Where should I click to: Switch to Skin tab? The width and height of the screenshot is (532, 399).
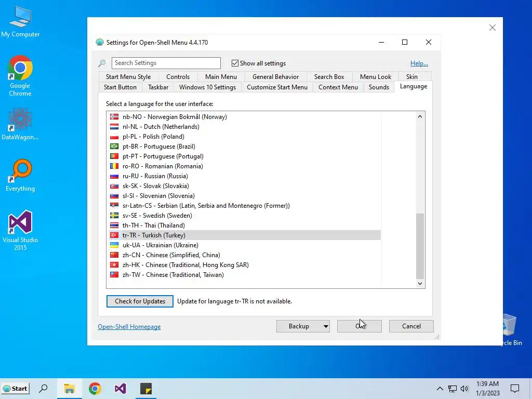point(412,77)
